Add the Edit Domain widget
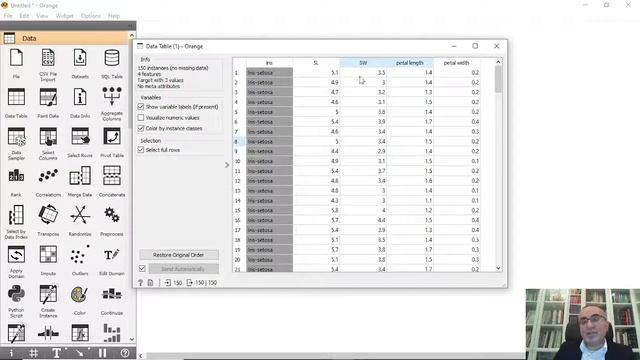This screenshot has width=640, height=360. 112,255
